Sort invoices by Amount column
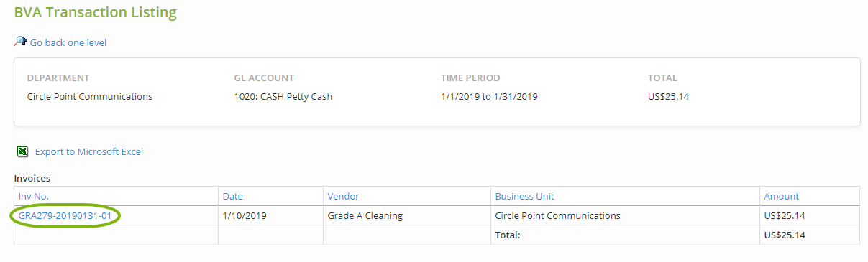The image size is (868, 262). (781, 196)
